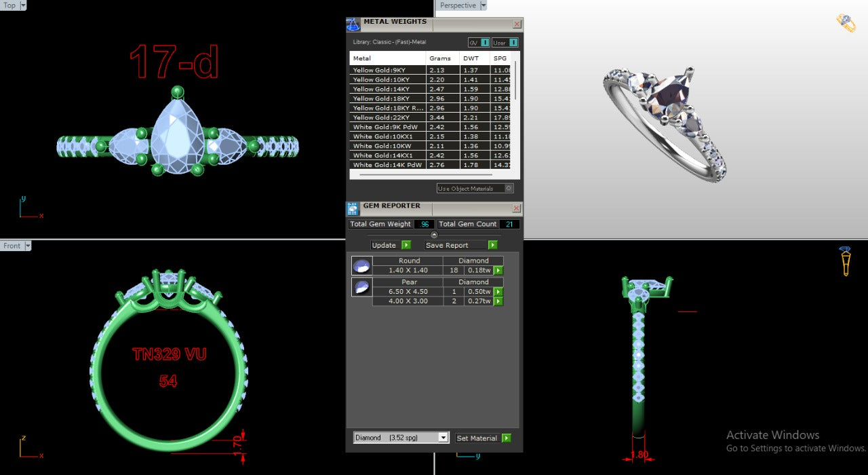The image size is (868, 475).
Task: Click the Total Gem Count value field
Action: click(x=509, y=224)
